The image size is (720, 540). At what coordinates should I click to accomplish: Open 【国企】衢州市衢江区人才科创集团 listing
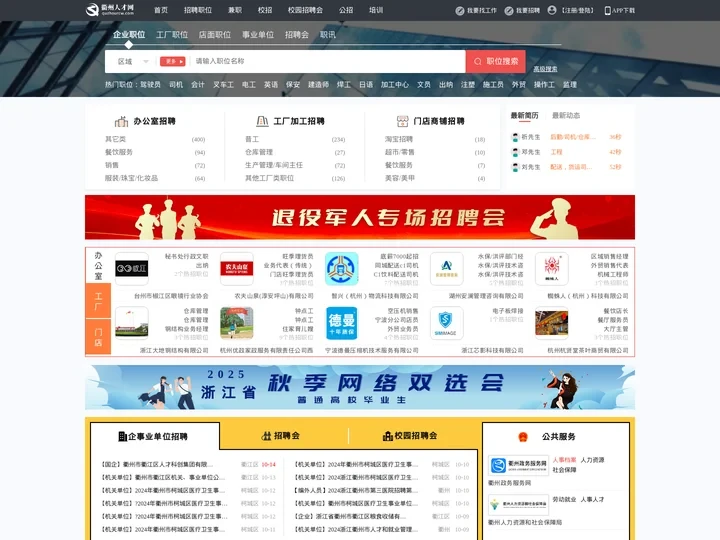click(x=157, y=465)
